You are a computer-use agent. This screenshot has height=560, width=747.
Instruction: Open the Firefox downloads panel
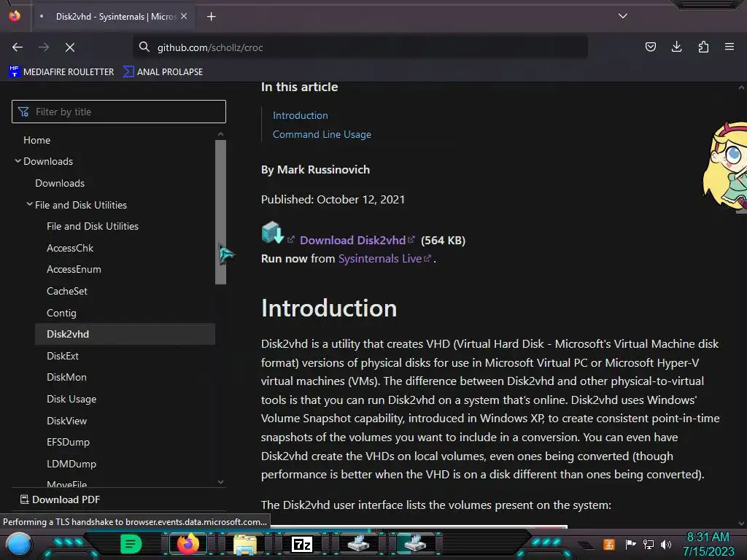pyautogui.click(x=676, y=47)
